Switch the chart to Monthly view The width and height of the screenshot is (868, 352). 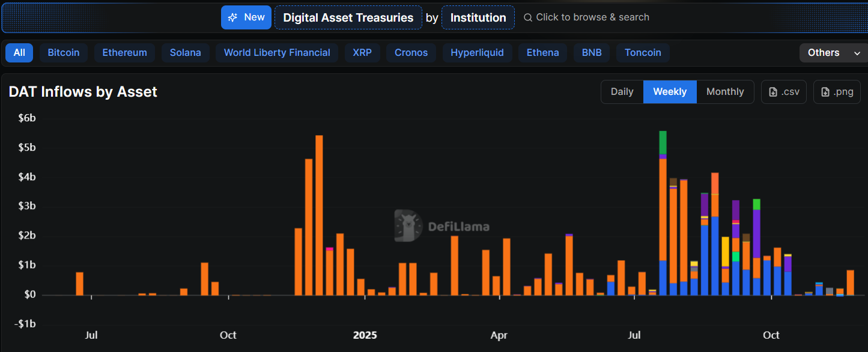pyautogui.click(x=725, y=91)
